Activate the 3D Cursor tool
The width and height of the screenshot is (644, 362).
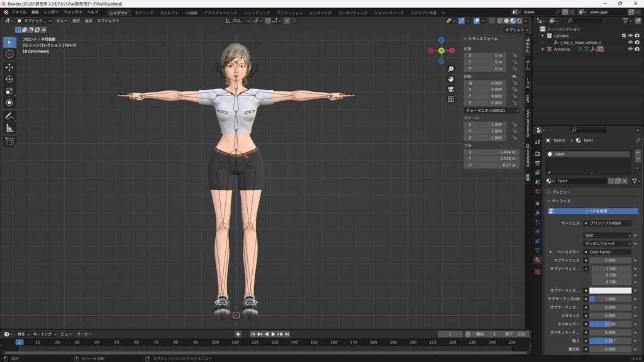coord(9,54)
